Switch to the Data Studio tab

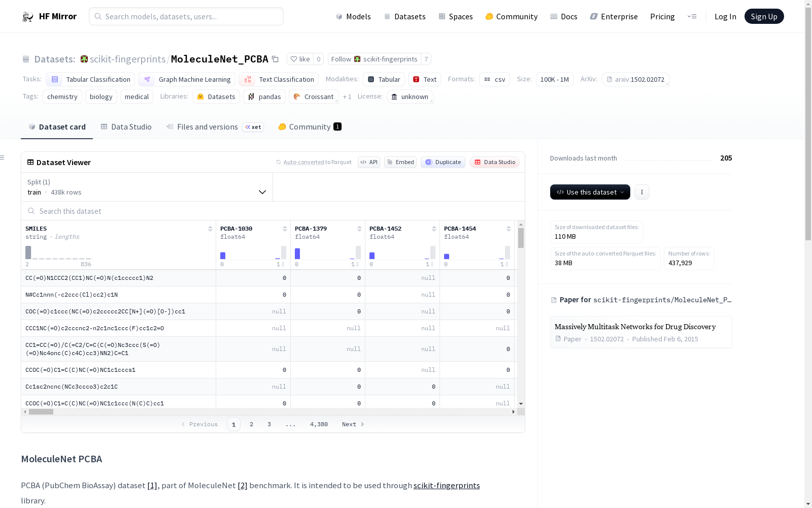(126, 127)
